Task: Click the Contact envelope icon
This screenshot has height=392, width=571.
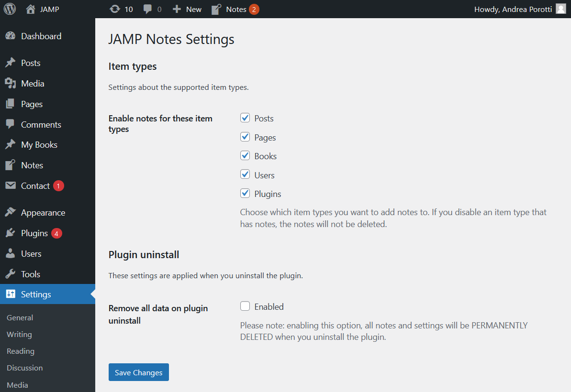Action: click(x=11, y=185)
